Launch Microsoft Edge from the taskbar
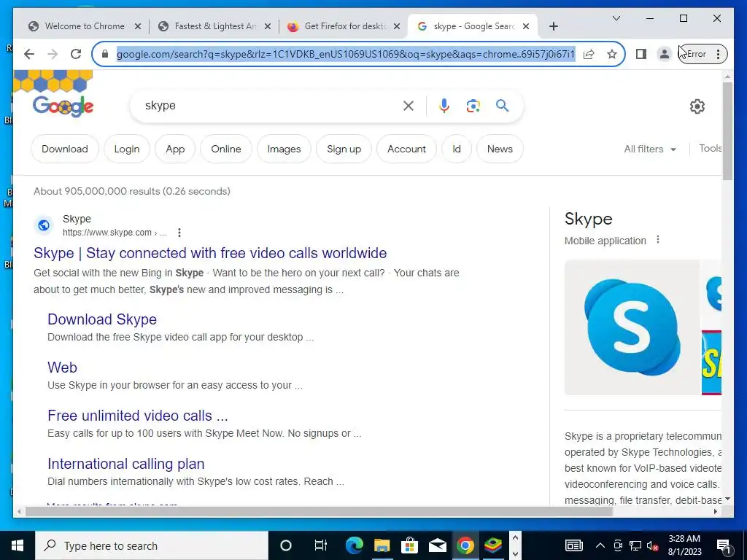 click(x=354, y=545)
